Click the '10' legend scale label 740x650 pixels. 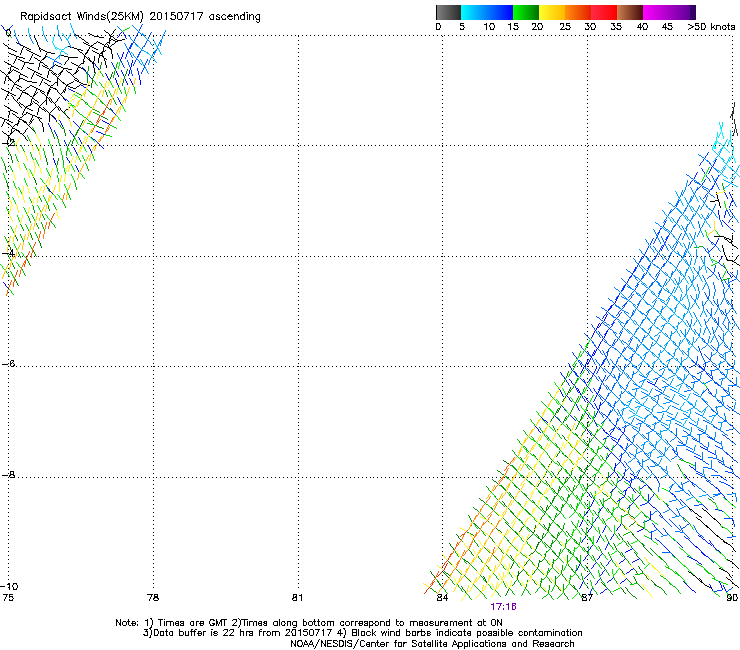pos(489,27)
